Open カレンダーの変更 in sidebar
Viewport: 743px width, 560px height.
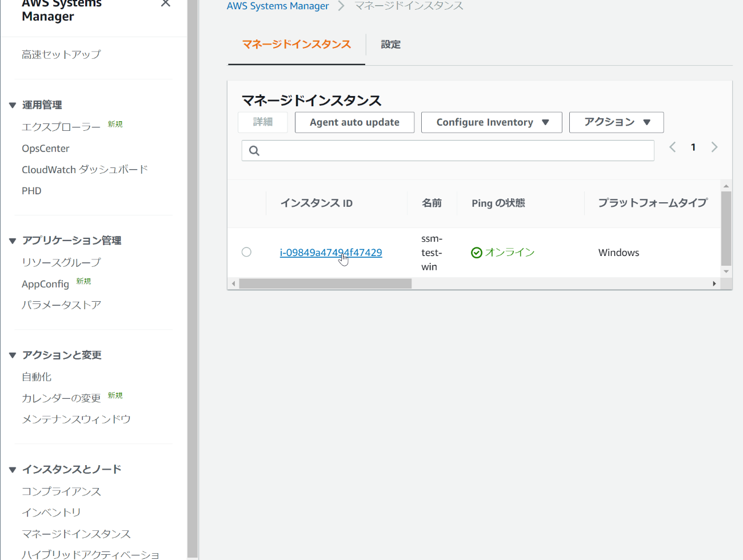point(61,398)
